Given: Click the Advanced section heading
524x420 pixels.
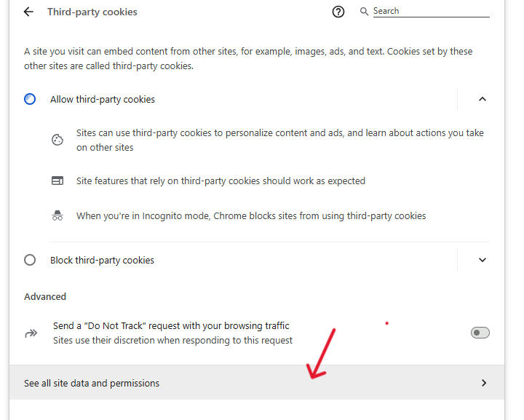Looking at the screenshot, I should click(x=45, y=296).
